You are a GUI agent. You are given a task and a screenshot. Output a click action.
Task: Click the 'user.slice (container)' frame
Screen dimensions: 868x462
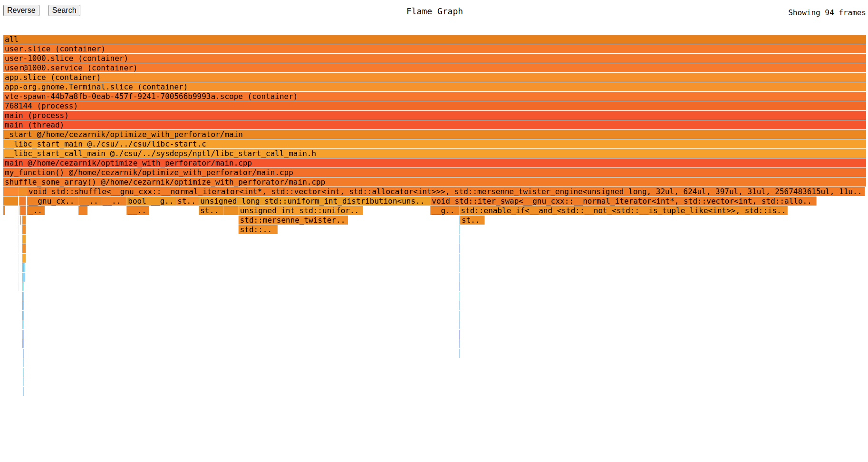coord(428,49)
